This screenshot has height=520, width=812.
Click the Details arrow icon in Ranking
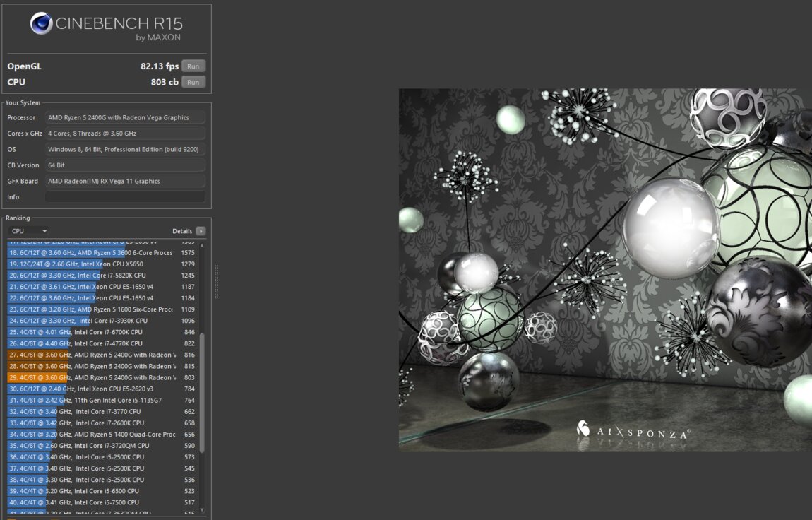pos(201,231)
